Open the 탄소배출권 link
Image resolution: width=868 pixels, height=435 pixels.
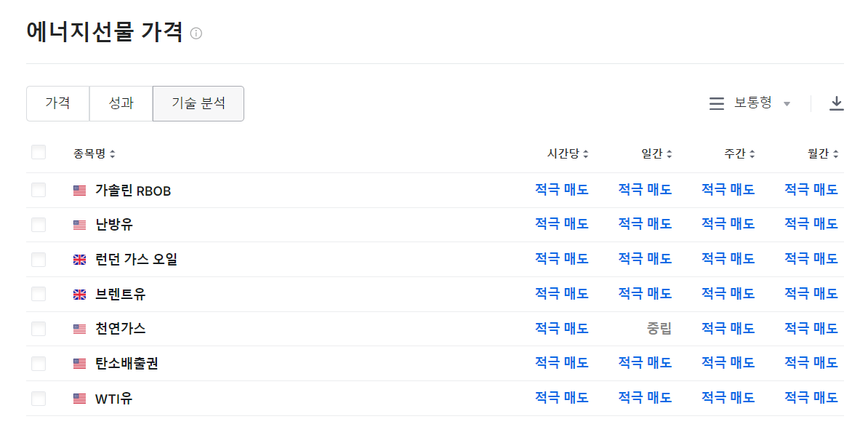click(x=126, y=364)
